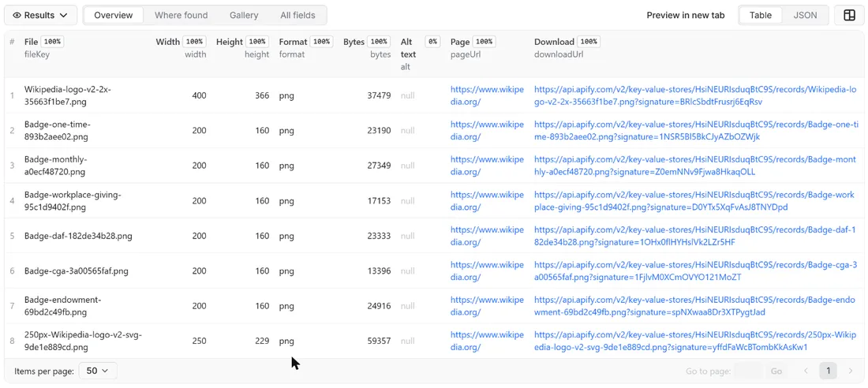Image resolution: width=868 pixels, height=388 pixels.
Task: Click bytes value 37479
Action: tap(380, 95)
